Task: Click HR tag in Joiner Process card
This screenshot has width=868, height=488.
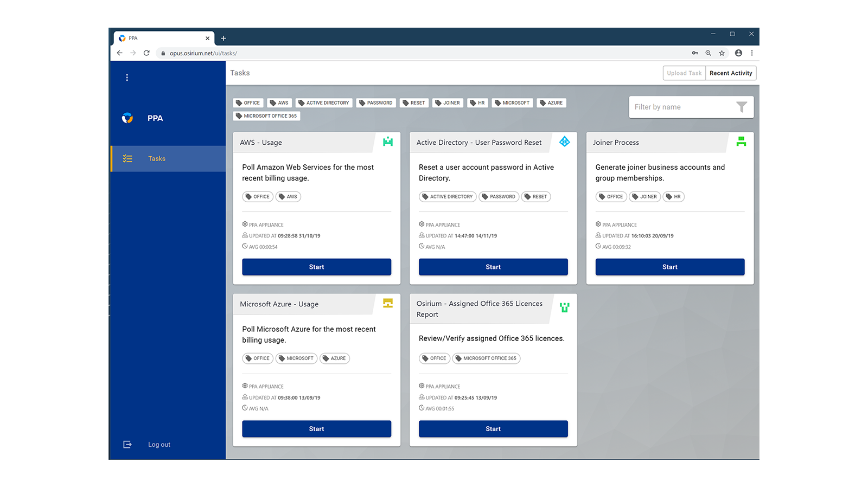Action: point(673,197)
